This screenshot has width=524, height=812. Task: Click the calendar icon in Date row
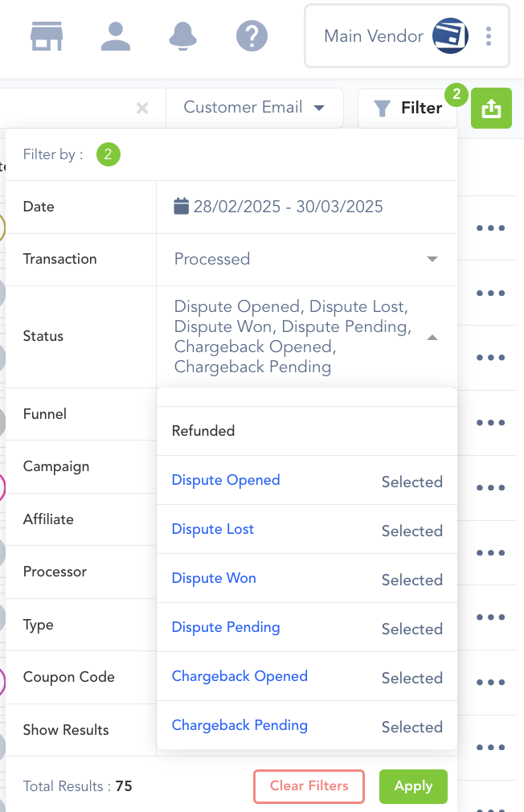coord(182,207)
